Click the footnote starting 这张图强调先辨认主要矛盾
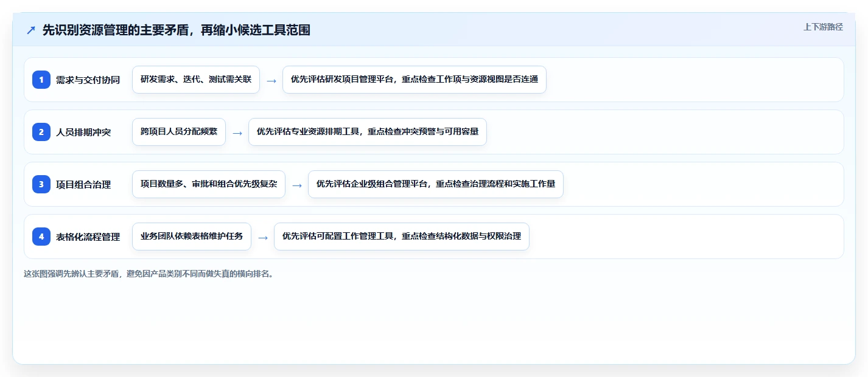The width and height of the screenshot is (868, 377). (x=150, y=274)
